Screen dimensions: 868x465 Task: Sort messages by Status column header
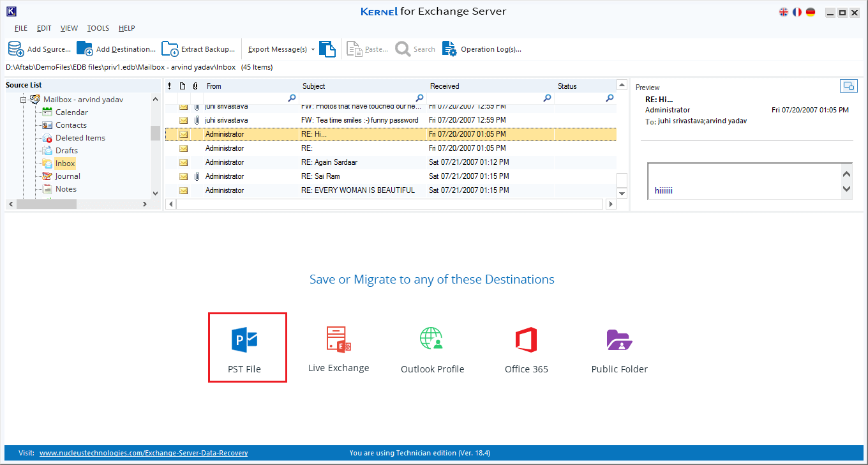pos(585,86)
